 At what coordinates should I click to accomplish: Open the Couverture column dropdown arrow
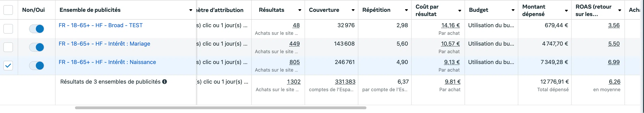tap(353, 10)
